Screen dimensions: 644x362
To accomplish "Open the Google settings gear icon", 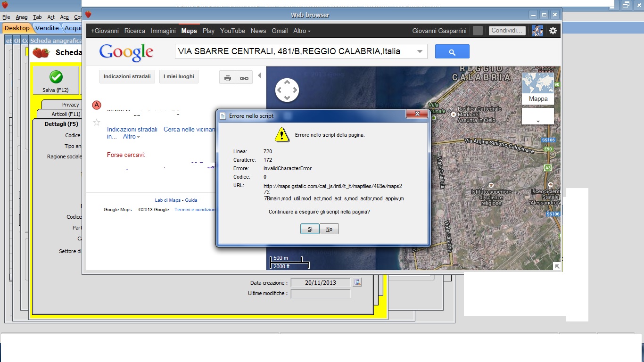I will (553, 31).
